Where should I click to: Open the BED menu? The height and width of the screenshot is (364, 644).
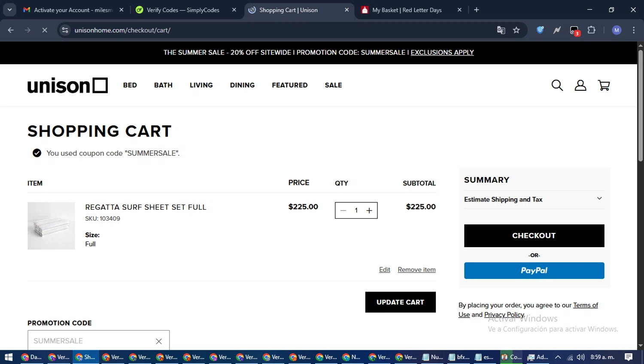click(x=130, y=85)
